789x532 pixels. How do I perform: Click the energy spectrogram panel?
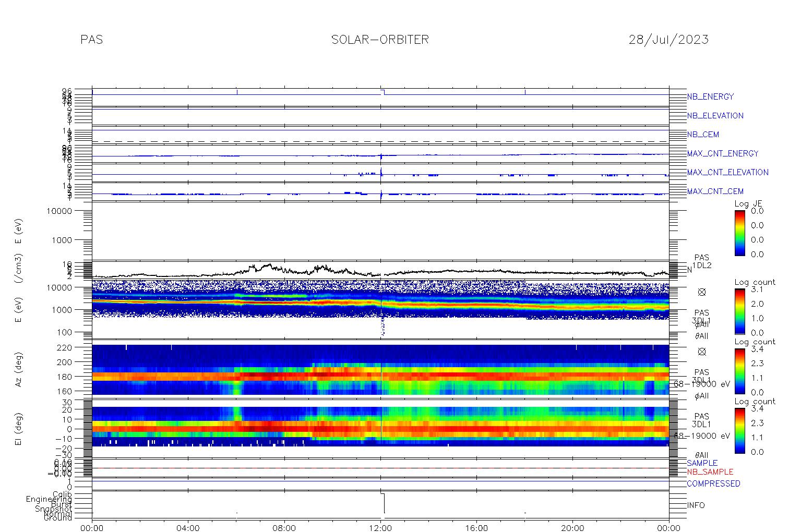(x=380, y=309)
